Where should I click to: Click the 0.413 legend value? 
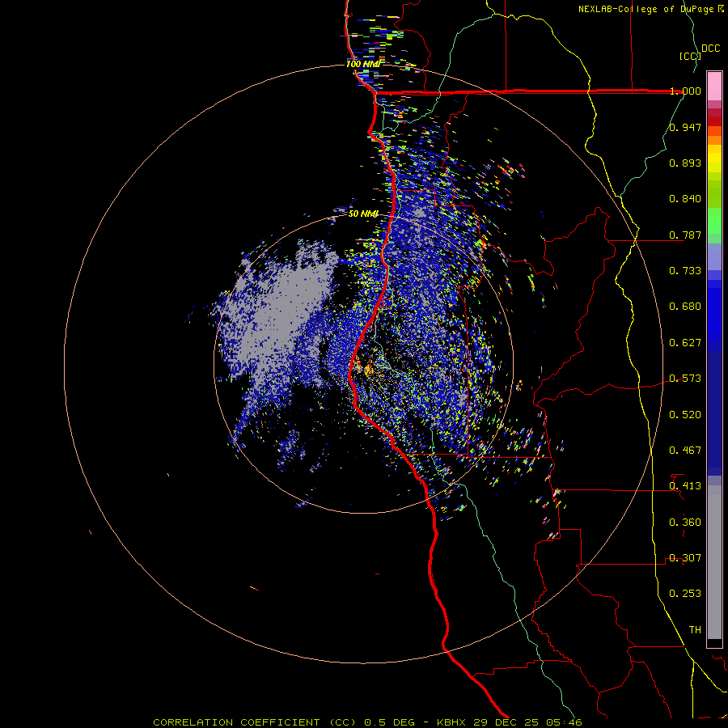point(685,486)
